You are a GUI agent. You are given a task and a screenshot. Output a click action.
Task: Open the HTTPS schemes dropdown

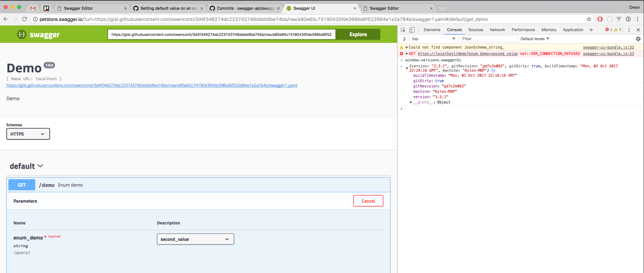click(28, 134)
